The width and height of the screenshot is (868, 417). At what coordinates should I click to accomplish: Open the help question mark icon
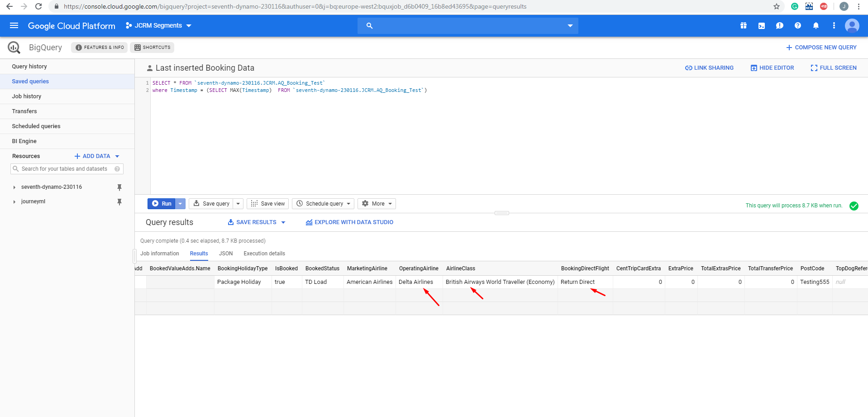[798, 26]
